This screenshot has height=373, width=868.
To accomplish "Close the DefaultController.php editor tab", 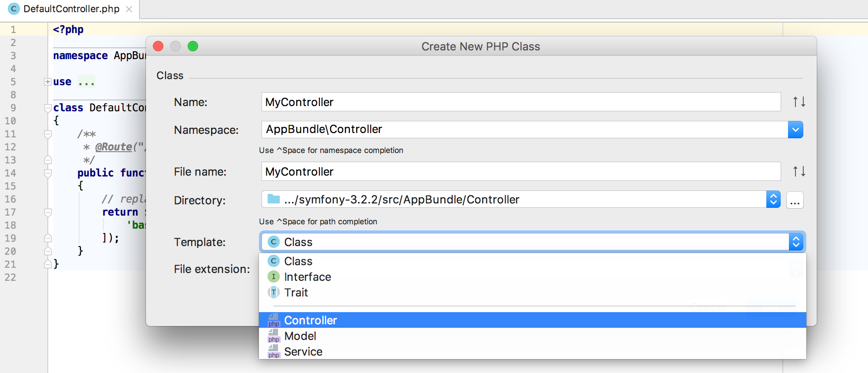I will [129, 9].
